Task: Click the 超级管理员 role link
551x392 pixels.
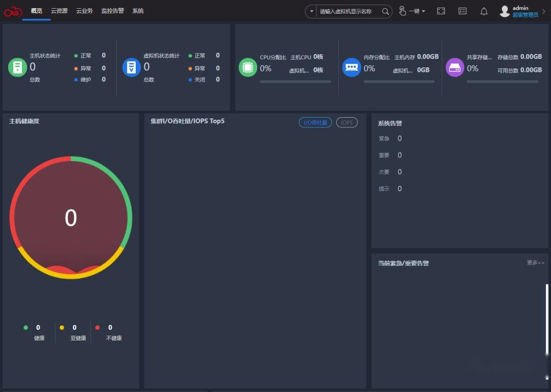Action: click(x=525, y=15)
